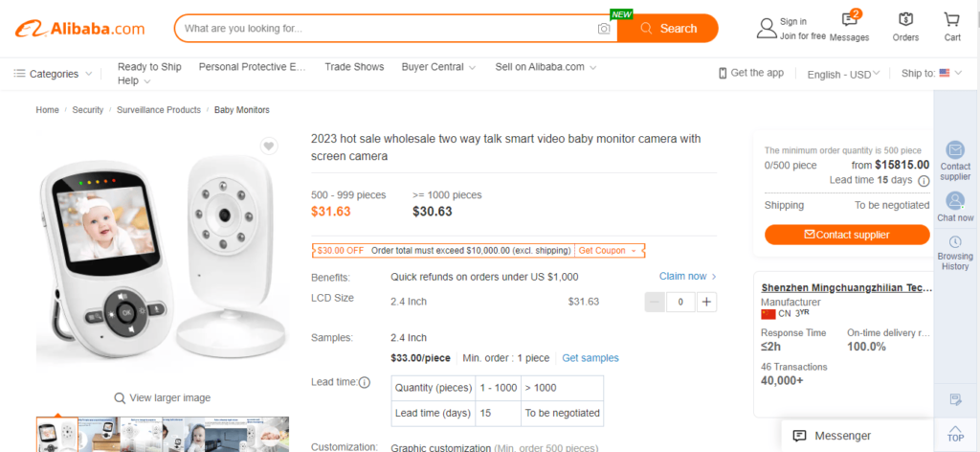Open Browsing History clock icon
The width and height of the screenshot is (980, 452).
955,242
